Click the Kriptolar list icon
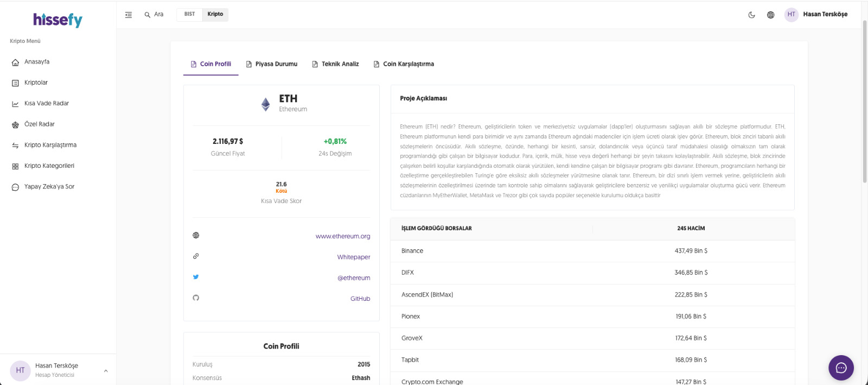The height and width of the screenshot is (385, 868). click(x=15, y=83)
